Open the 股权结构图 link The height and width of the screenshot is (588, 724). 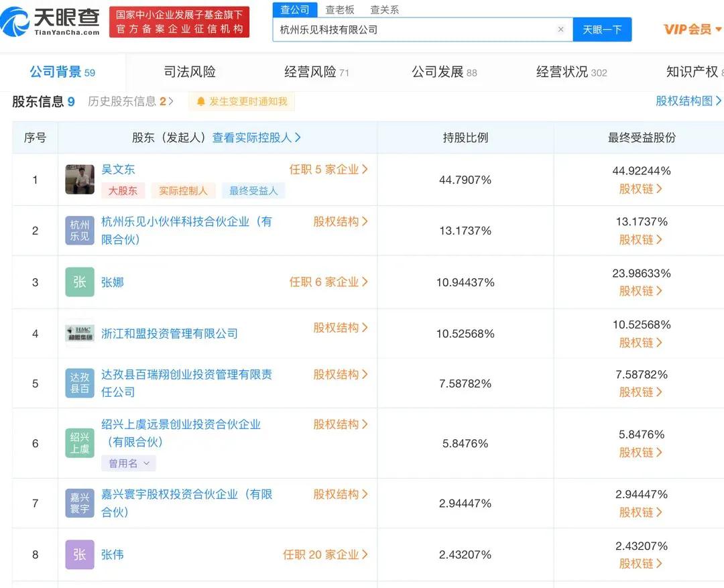[688, 101]
